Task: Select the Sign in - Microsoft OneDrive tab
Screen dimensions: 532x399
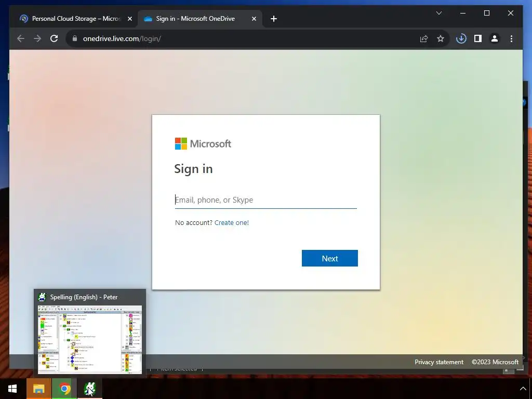Action: [200, 19]
